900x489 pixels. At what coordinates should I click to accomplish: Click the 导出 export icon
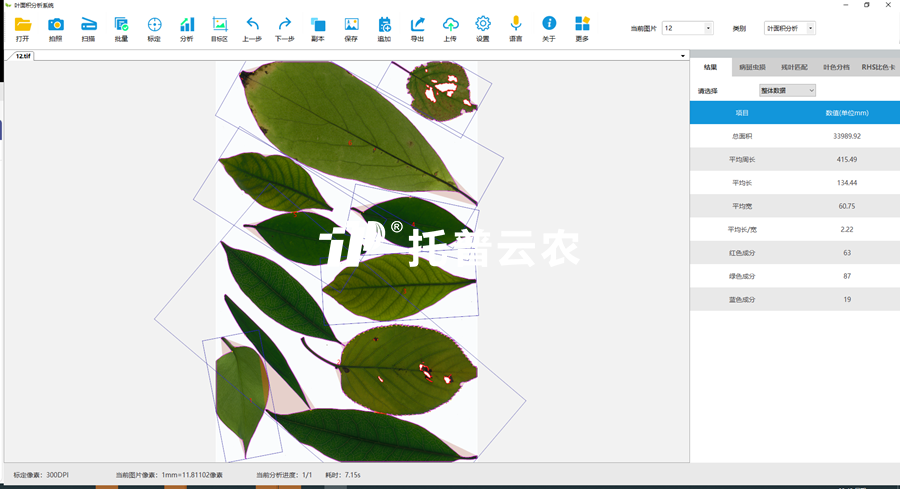(x=417, y=27)
